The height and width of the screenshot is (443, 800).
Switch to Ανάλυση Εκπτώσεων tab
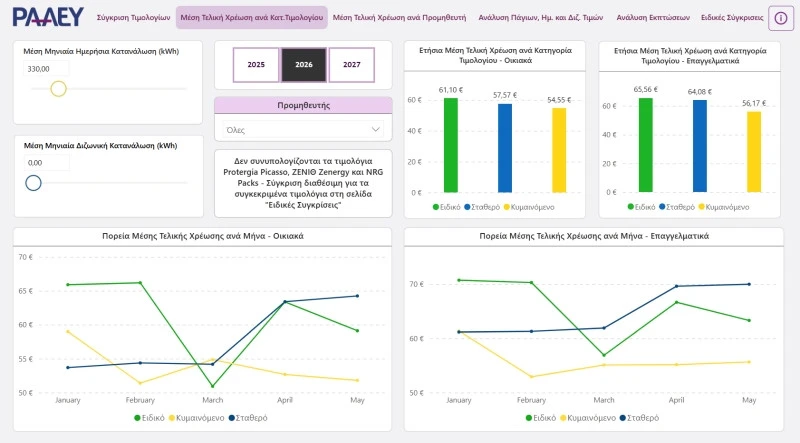(x=653, y=17)
